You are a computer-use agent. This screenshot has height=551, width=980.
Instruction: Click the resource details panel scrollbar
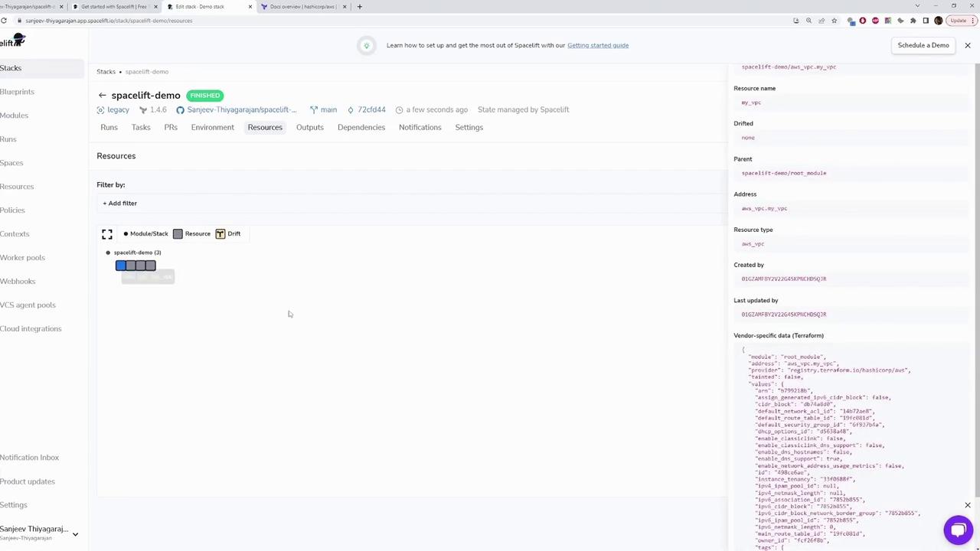(x=976, y=279)
